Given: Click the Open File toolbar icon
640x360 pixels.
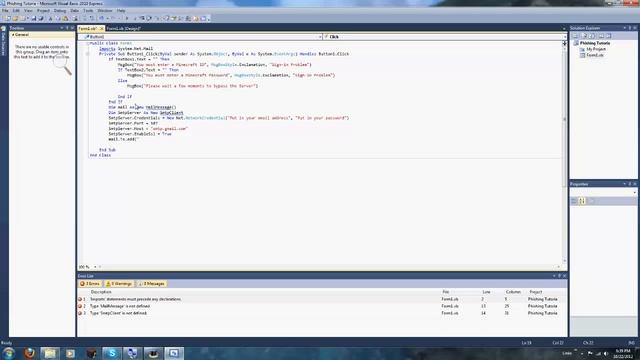Looking at the screenshot, I should [x=16, y=18].
